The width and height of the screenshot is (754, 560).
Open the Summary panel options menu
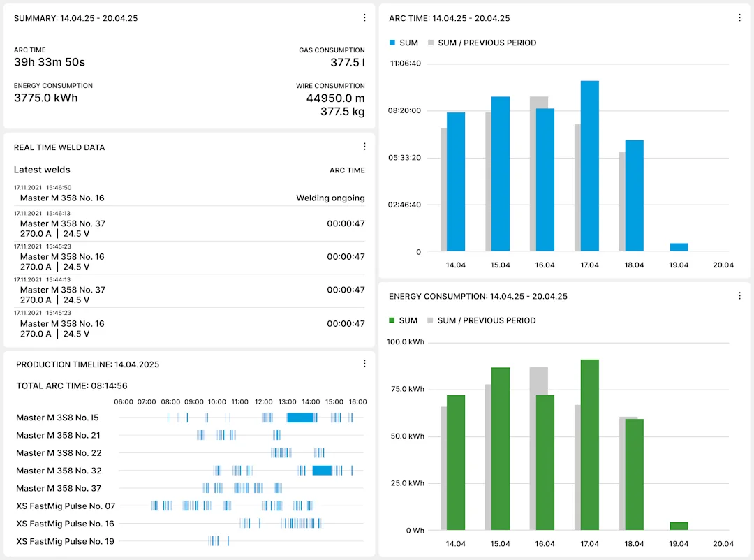(x=364, y=17)
